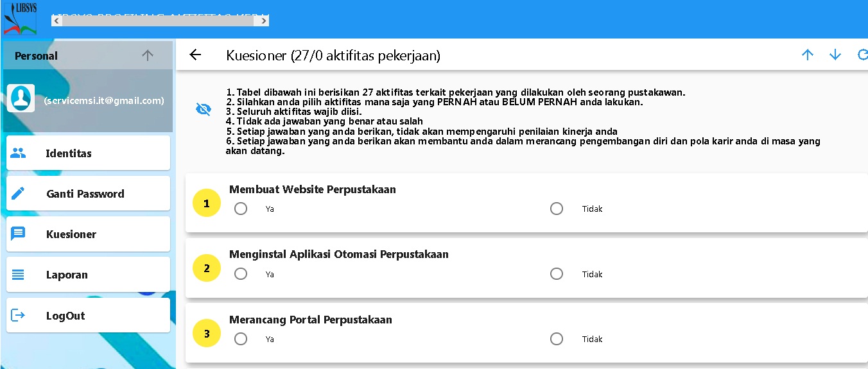Go to next item with down arrow

pos(835,55)
